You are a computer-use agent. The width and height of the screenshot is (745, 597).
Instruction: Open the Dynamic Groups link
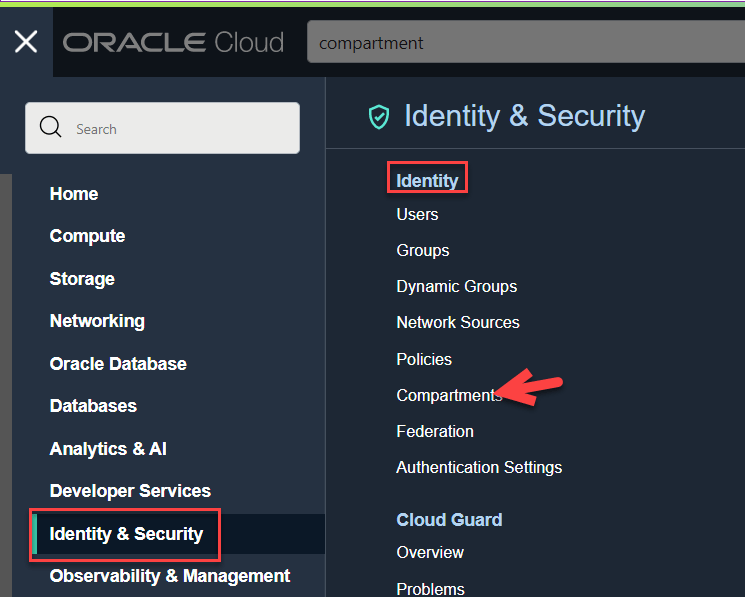pos(457,286)
